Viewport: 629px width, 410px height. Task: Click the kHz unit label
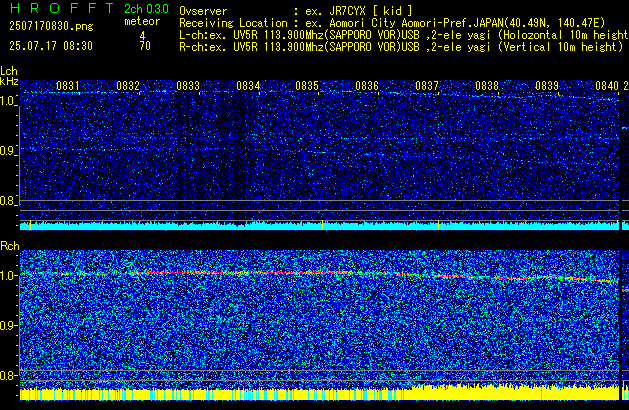(9, 81)
